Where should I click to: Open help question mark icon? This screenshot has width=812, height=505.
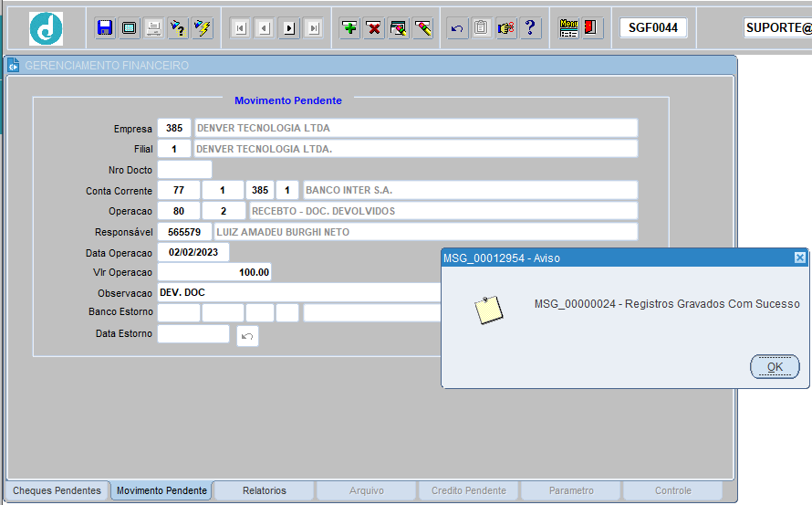tap(530, 28)
